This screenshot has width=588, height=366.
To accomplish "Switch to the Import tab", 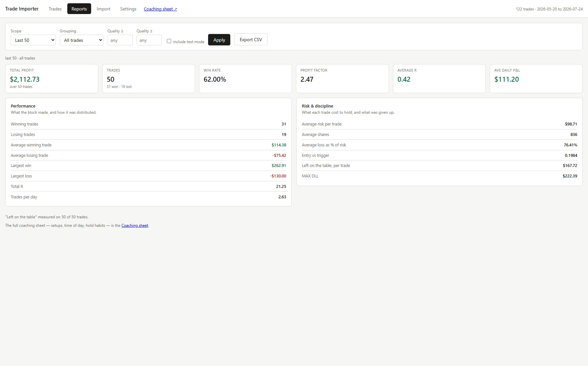I will tap(104, 9).
